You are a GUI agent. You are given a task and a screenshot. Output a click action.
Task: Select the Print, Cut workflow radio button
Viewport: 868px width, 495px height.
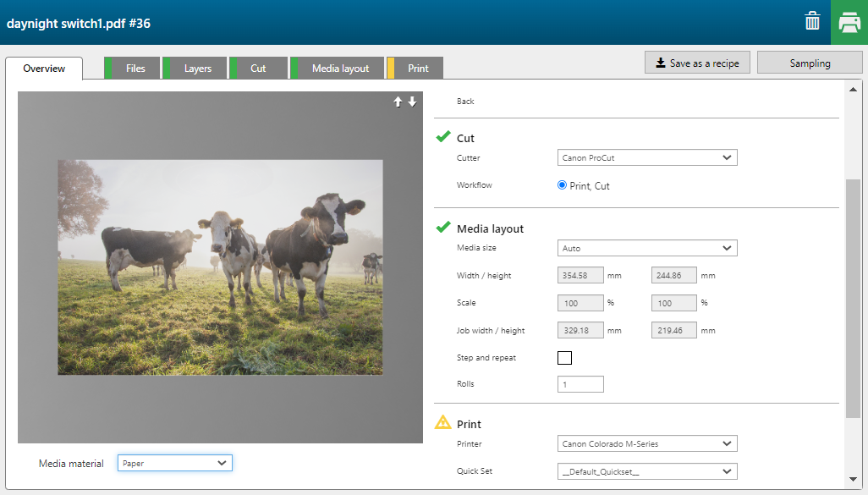point(563,185)
